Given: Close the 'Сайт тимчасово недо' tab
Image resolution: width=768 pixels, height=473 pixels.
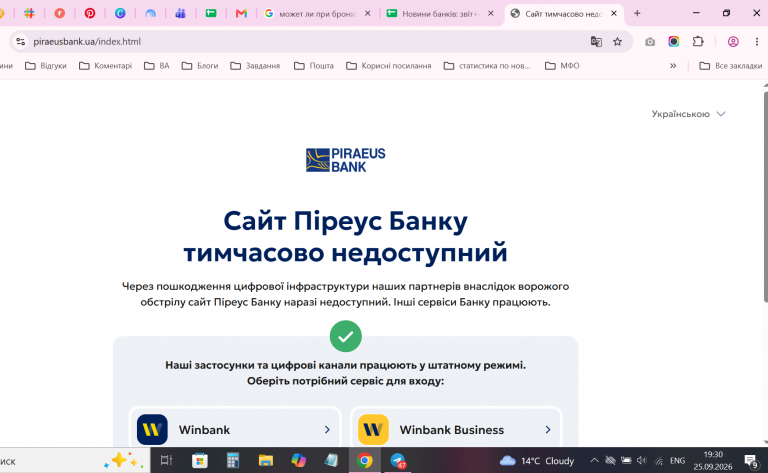Looking at the screenshot, I should click(x=614, y=14).
